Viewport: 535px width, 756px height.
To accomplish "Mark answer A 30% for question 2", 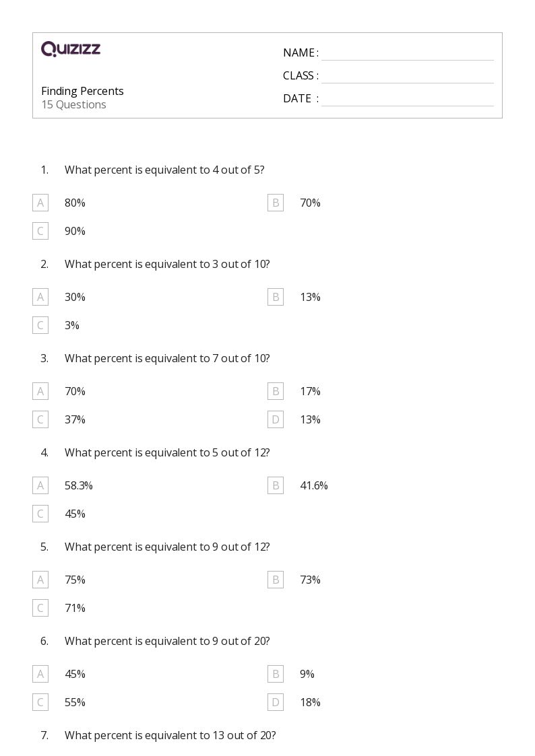I will pos(40,297).
